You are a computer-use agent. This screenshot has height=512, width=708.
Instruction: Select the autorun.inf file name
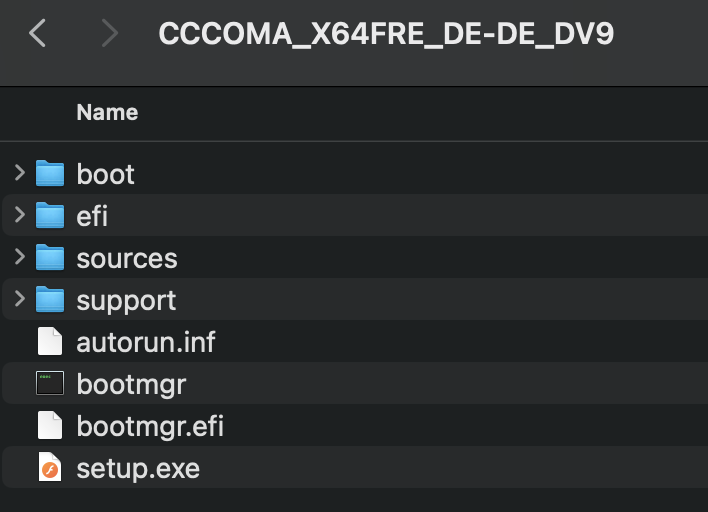[146, 342]
